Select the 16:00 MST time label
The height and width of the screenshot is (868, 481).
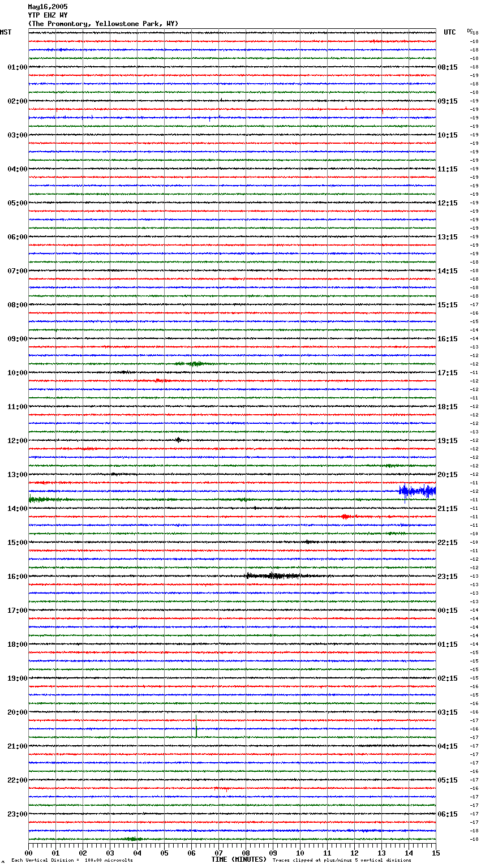point(18,577)
